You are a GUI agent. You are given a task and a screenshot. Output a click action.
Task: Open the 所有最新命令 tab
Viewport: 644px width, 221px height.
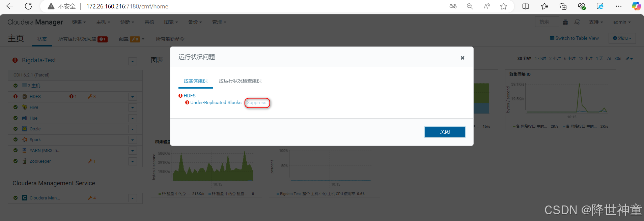170,39
